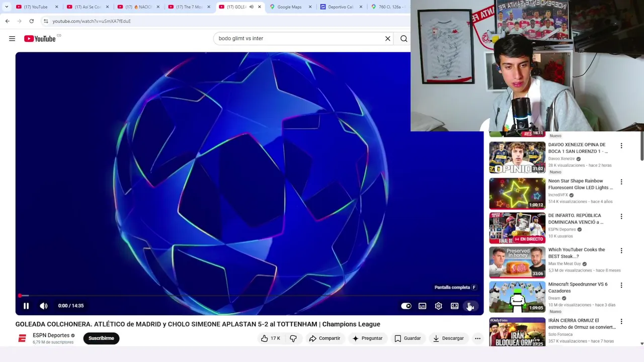Mute the video with speaker icon

[44, 306]
